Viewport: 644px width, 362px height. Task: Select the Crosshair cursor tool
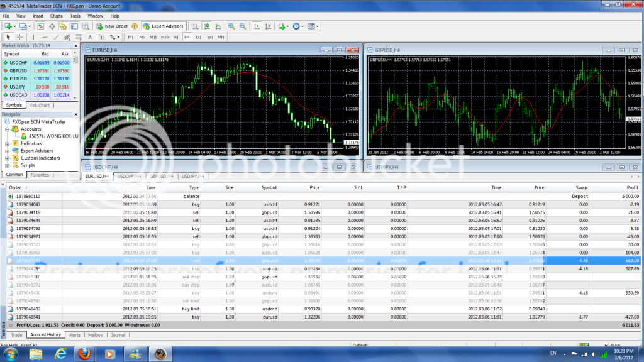point(19,37)
